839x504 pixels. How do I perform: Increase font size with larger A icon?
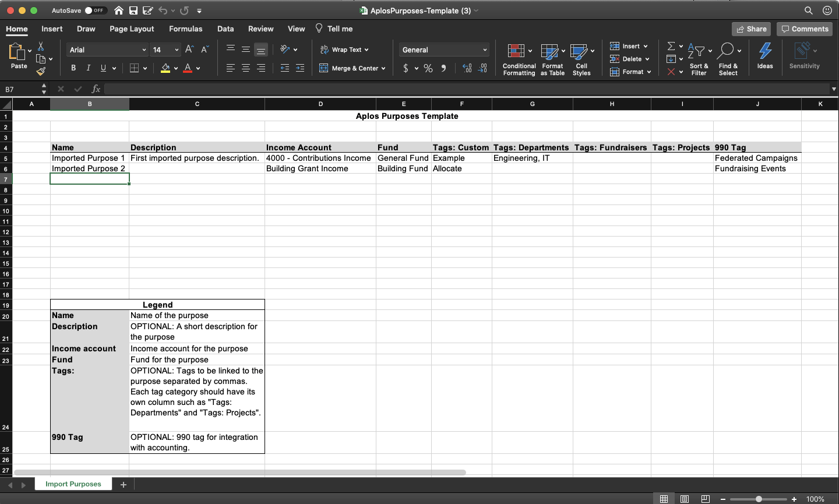[x=189, y=50]
